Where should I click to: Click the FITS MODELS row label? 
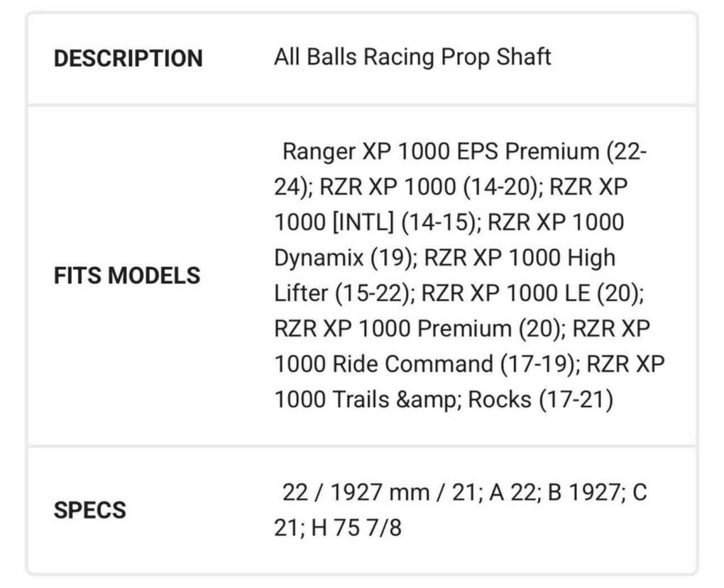(127, 276)
